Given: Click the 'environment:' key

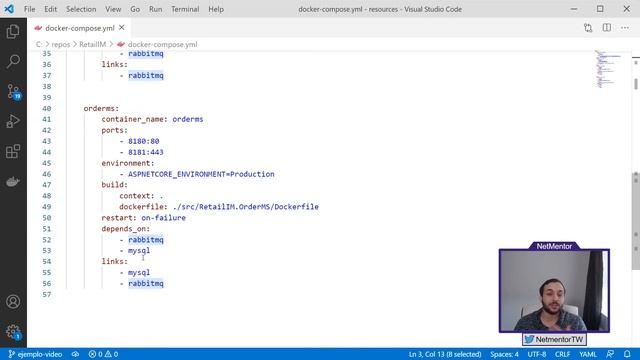Looking at the screenshot, I should 128,163.
